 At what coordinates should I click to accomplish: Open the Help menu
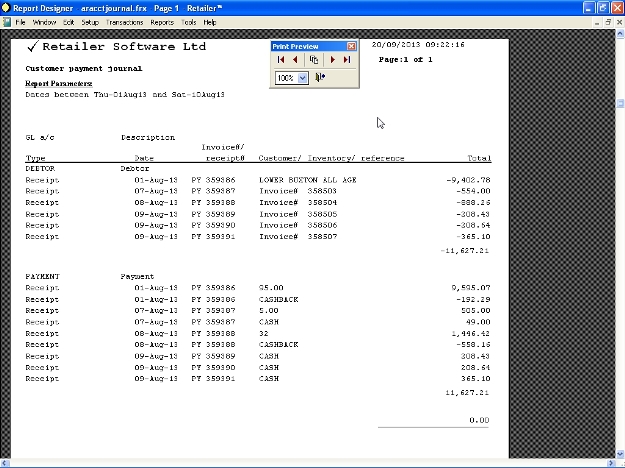pyautogui.click(x=210, y=21)
